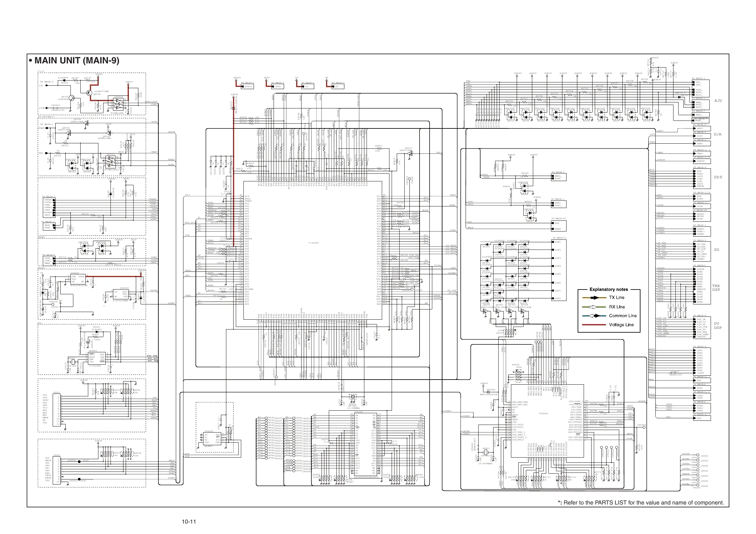The width and height of the screenshot is (756, 534).
Task: Click the Explanatory notes heading
Action: click(x=609, y=289)
